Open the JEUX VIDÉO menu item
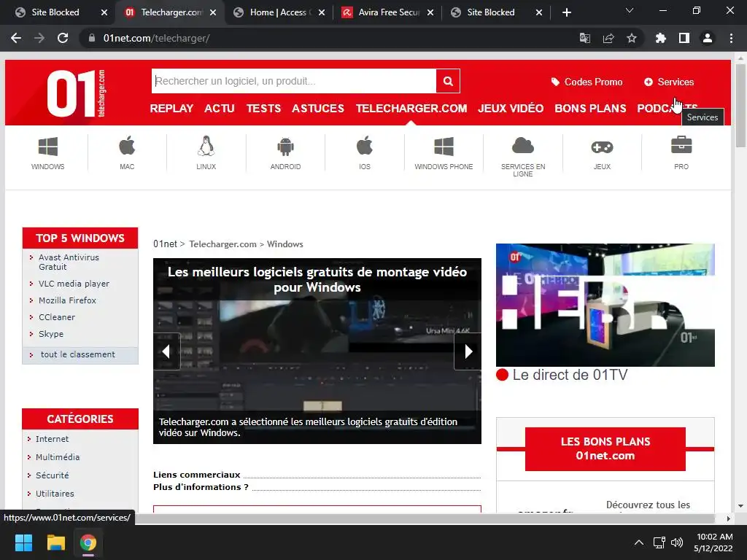Screen dimensions: 747x560 pyautogui.click(x=511, y=109)
